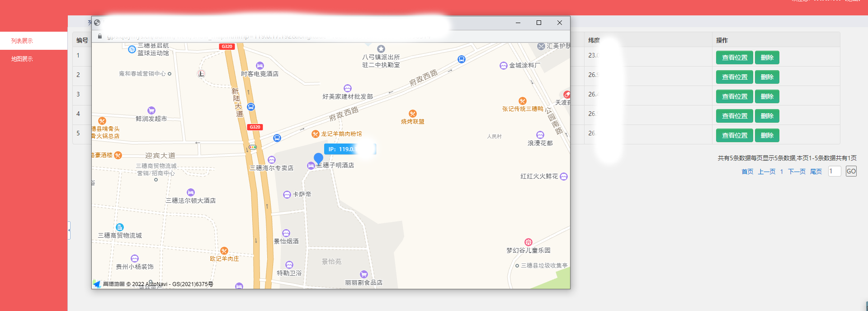The height and width of the screenshot is (311, 868).
Task: Click the 三穗县启航篮球运动馆 basketball icon
Action: [x=132, y=49]
